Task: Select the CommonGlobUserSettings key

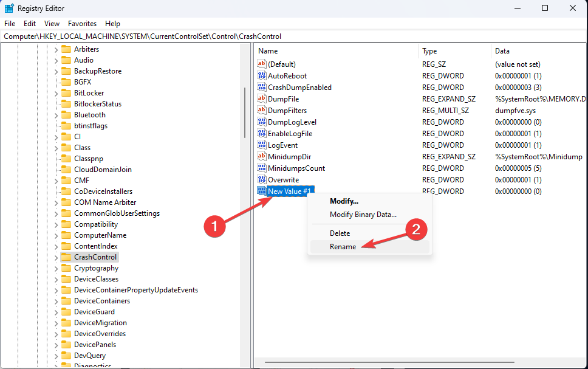Action: [117, 213]
